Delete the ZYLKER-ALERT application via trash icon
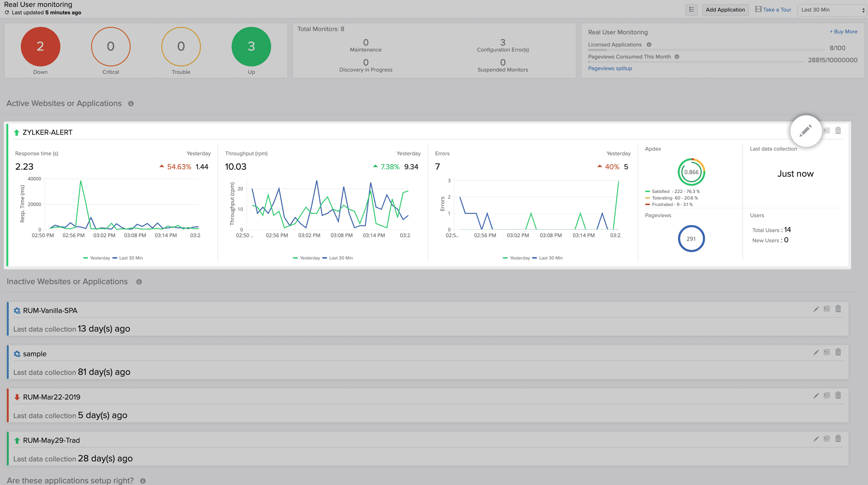This screenshot has width=868, height=485. click(838, 131)
